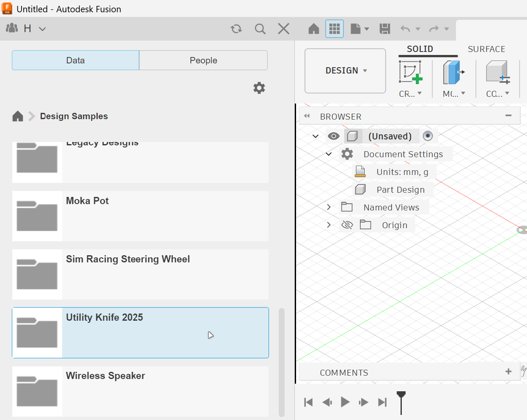
Task: Open team switcher H dropdown
Action: click(35, 29)
